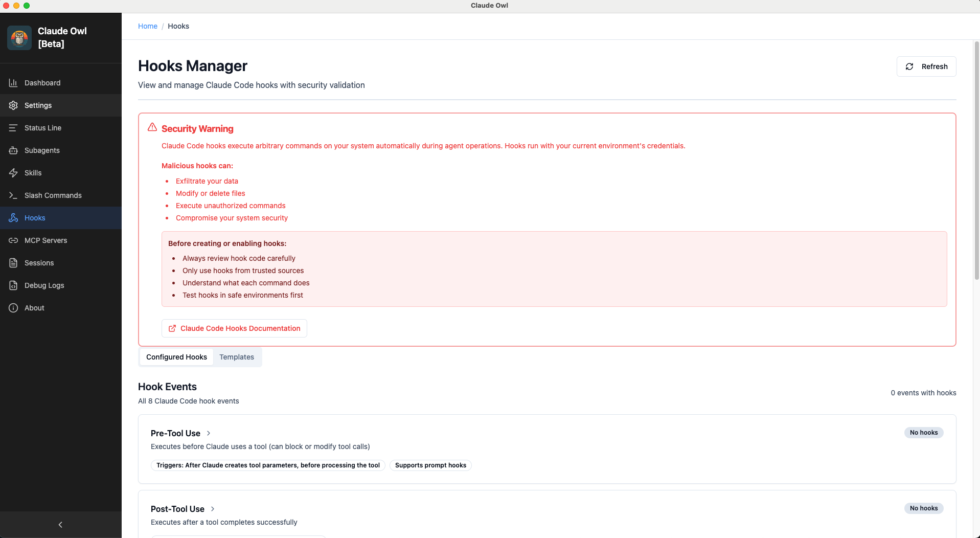Click 'All 8 Claude Code hook events' text
Viewport: 980px width, 538px height.
pos(188,401)
